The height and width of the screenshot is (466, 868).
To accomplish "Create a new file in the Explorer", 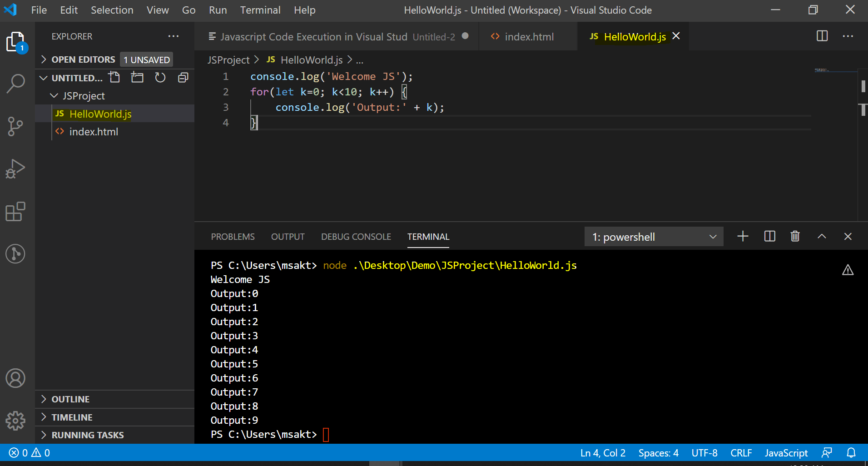I will 114,77.
